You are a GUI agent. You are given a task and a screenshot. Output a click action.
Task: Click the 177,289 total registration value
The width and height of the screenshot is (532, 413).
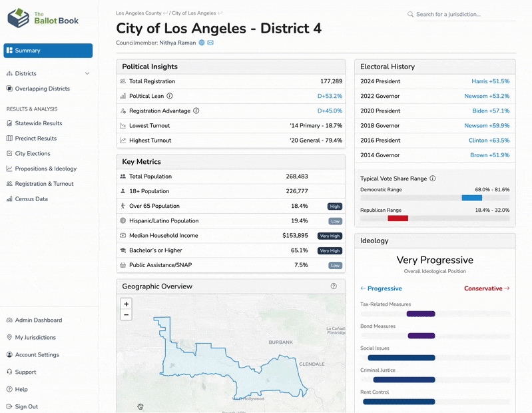pos(331,81)
